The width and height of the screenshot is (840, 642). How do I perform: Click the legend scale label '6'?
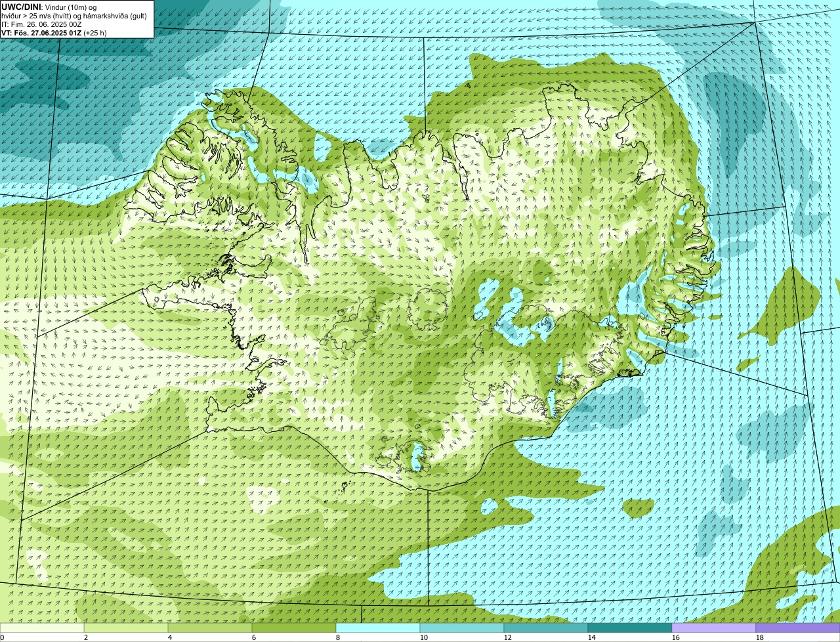pyautogui.click(x=254, y=637)
